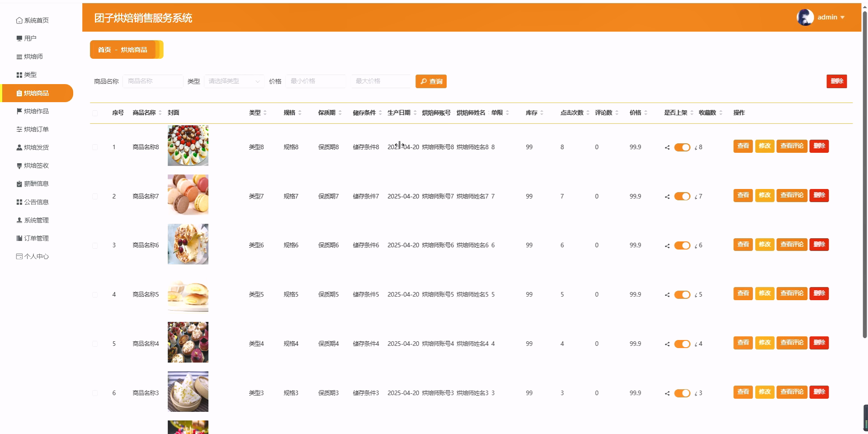
Task: Sort by 保质期 column arrows
Action: coord(340,113)
